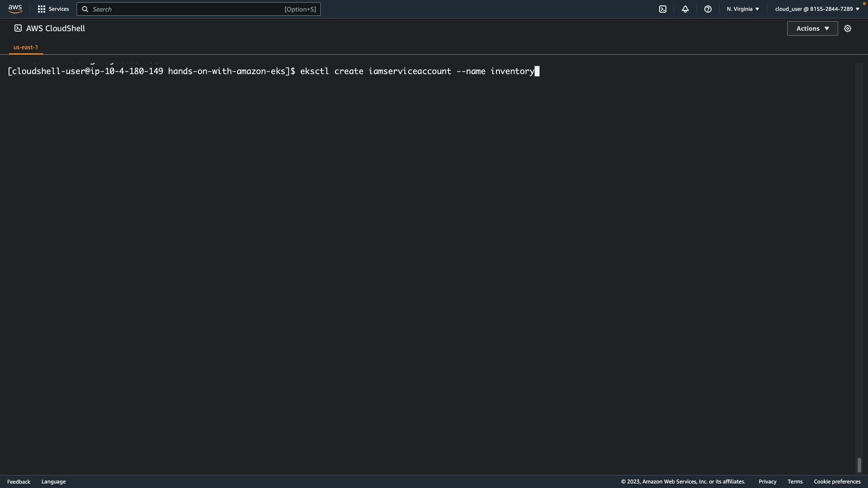Open the Privacy link
Screen dimensions: 868x488
tap(767, 482)
